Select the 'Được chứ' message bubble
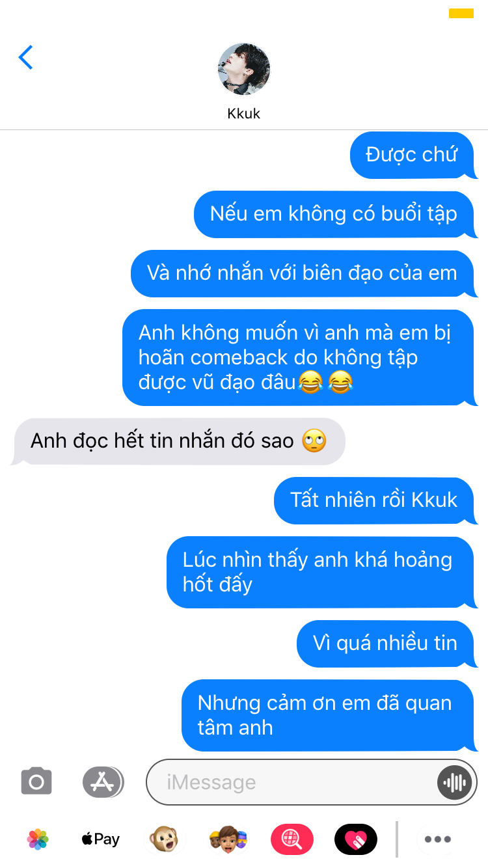This screenshot has height=868, width=488. (x=413, y=155)
